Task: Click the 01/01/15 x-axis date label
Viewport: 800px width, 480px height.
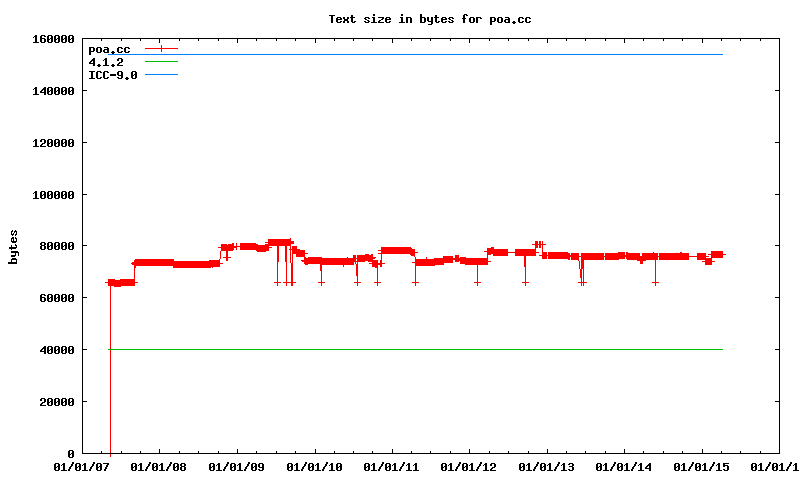Action: (702, 466)
